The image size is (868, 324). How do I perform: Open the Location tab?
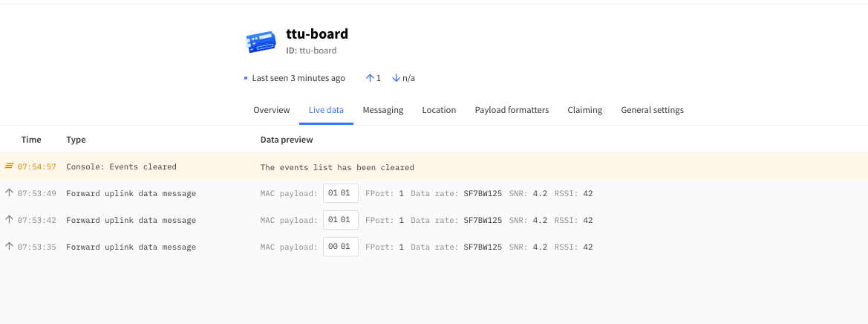(439, 110)
